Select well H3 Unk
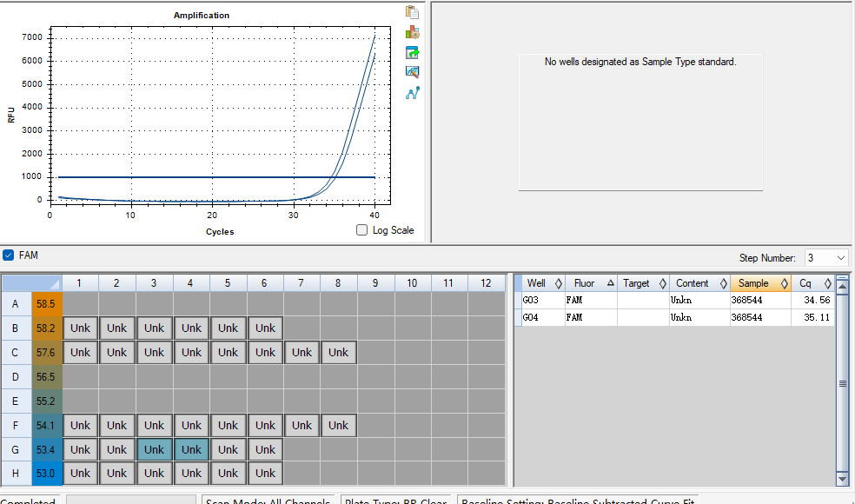This screenshot has height=504, width=855. point(155,474)
